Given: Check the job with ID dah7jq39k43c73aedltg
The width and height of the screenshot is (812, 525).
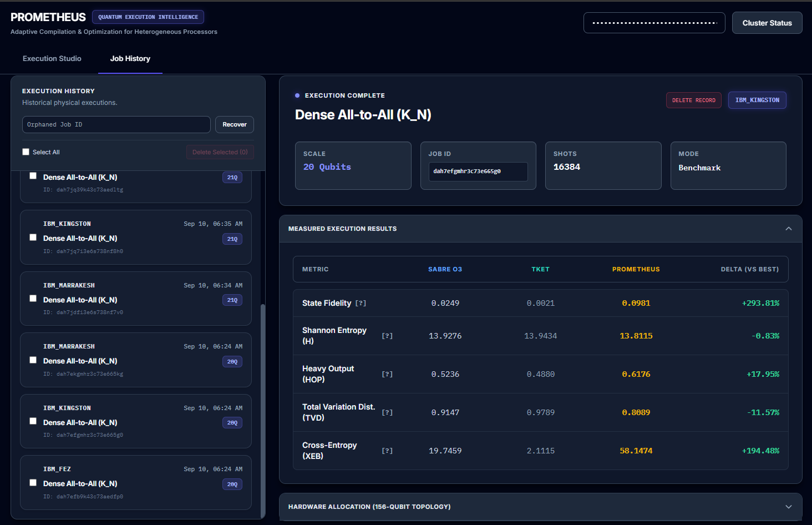Looking at the screenshot, I should 33,176.
